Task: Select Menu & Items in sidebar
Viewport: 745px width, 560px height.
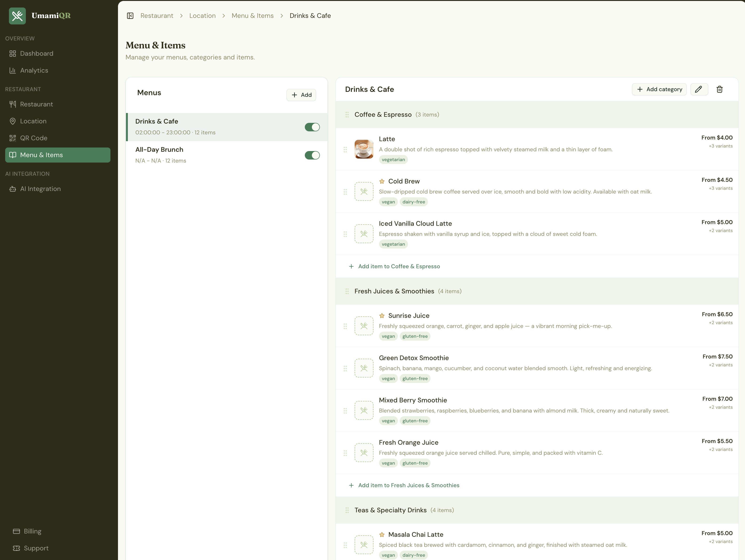Action: [58, 155]
